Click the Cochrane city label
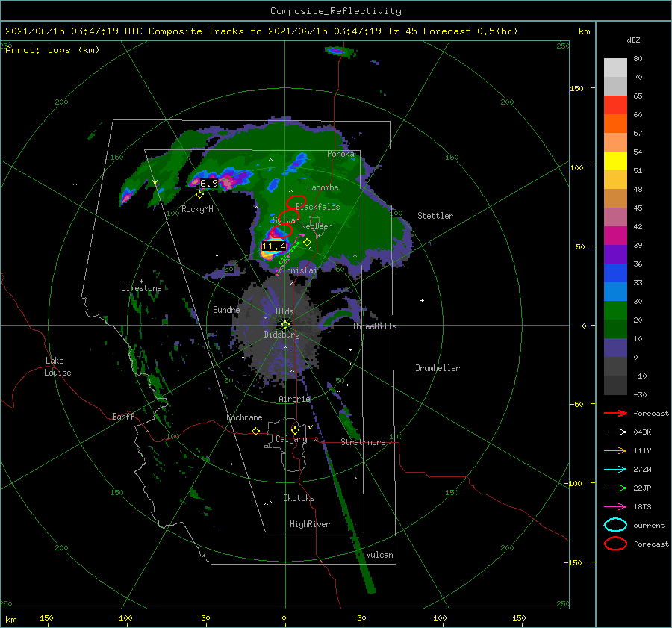 click(x=244, y=417)
